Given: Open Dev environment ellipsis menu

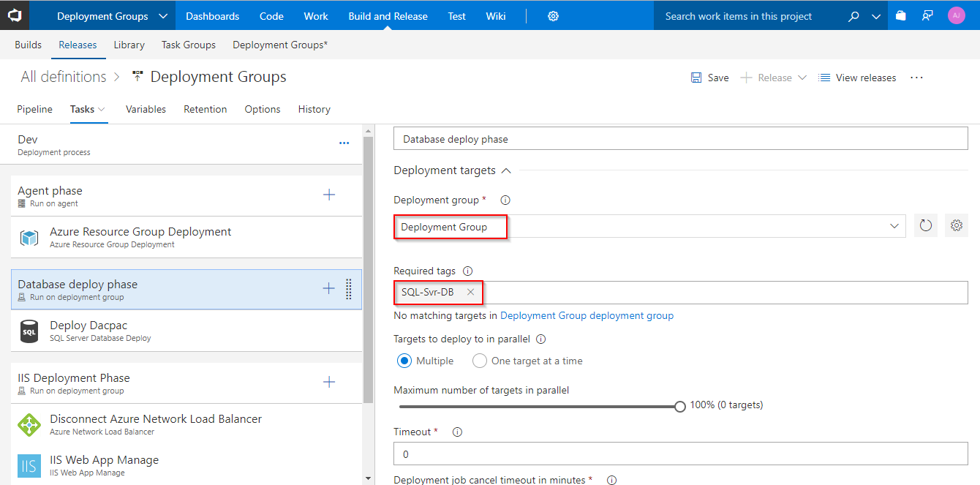Looking at the screenshot, I should 344,143.
